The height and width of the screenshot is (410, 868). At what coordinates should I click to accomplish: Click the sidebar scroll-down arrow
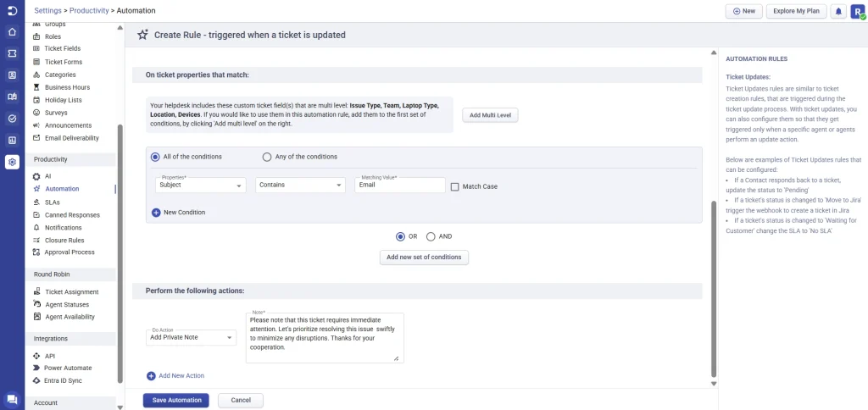point(120,407)
